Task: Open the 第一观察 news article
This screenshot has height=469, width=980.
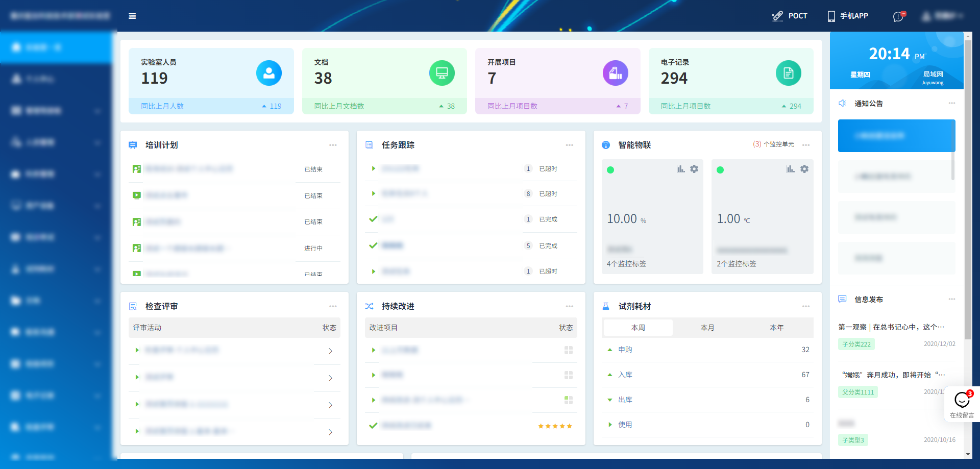Action: click(891, 327)
